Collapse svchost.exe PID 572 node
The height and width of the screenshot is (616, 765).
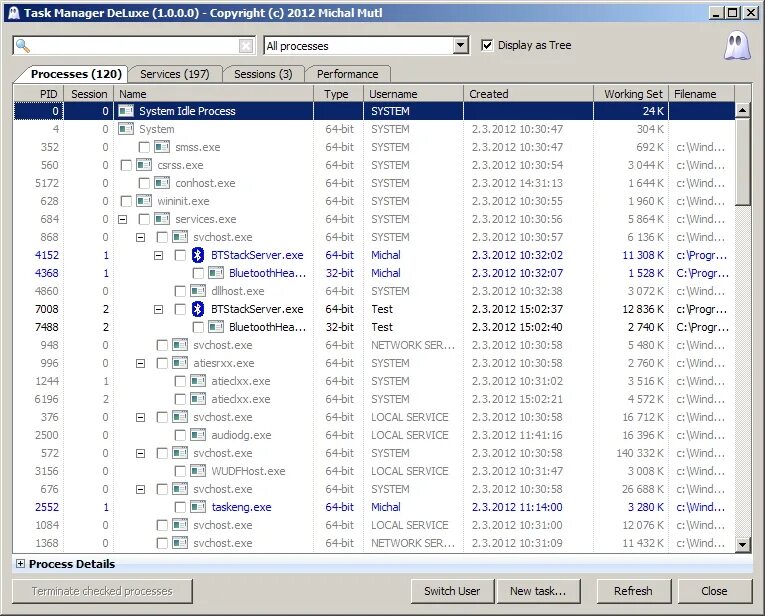141,454
